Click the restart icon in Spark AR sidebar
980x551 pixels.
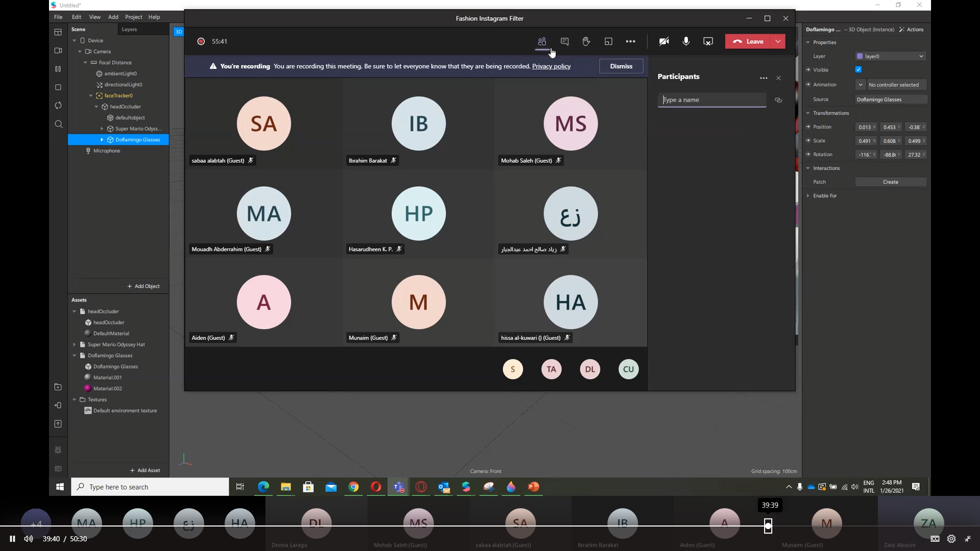pos(58,106)
